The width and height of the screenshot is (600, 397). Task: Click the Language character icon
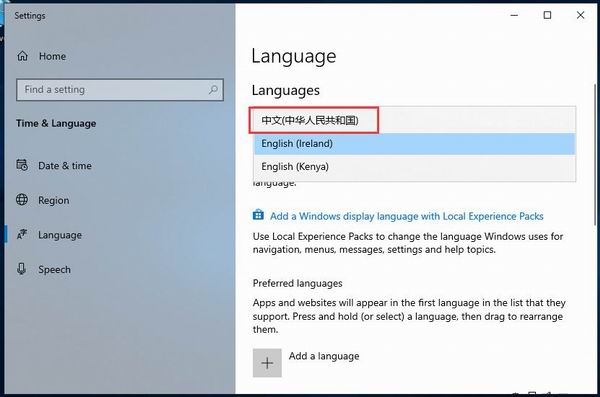coord(22,234)
